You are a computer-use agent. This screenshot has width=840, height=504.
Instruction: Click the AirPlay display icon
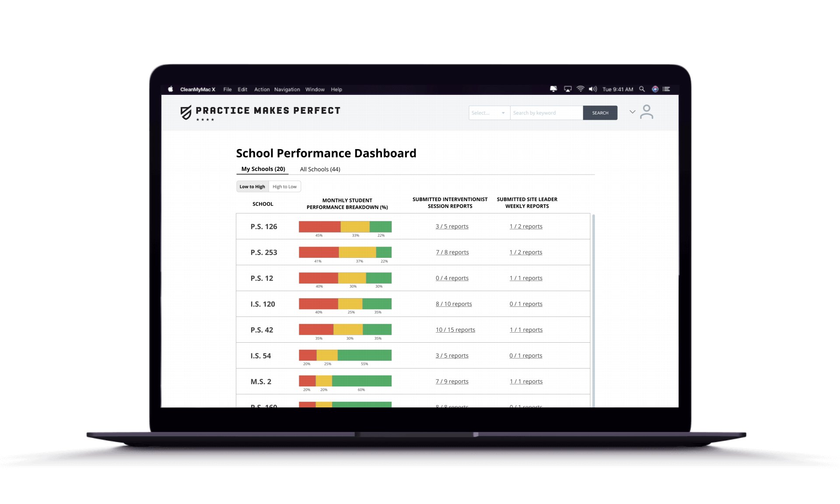click(568, 89)
